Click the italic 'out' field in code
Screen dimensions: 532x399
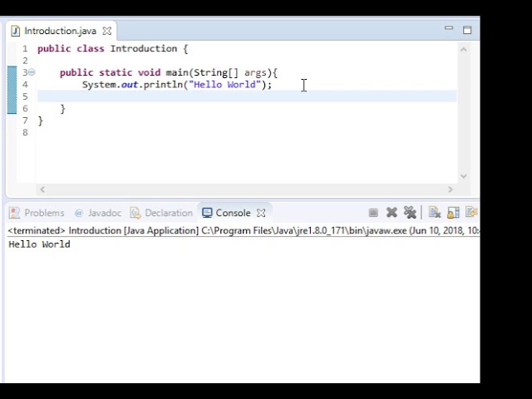(130, 85)
